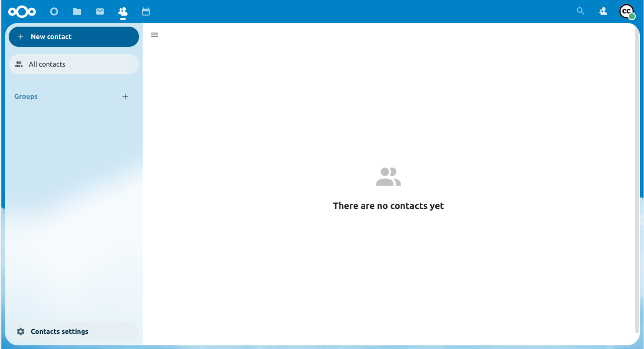This screenshot has width=644, height=349.
Task: Open the unified search
Action: (x=580, y=11)
